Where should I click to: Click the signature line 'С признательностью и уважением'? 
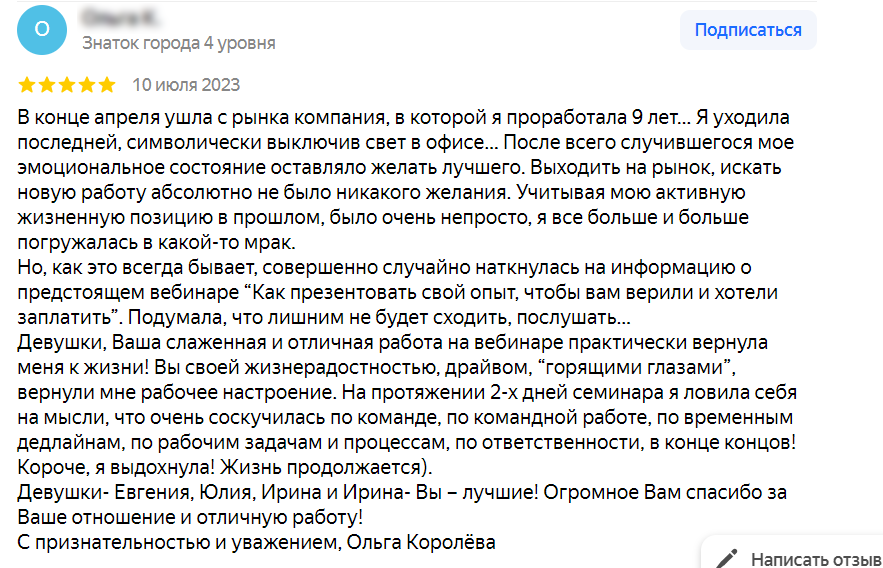256,543
